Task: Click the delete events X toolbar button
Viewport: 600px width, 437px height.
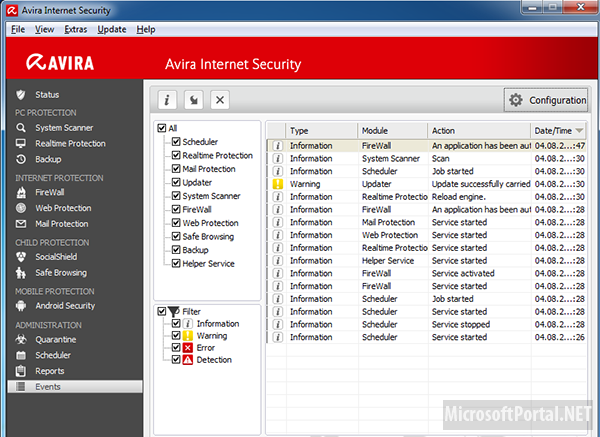Action: pos(220,100)
